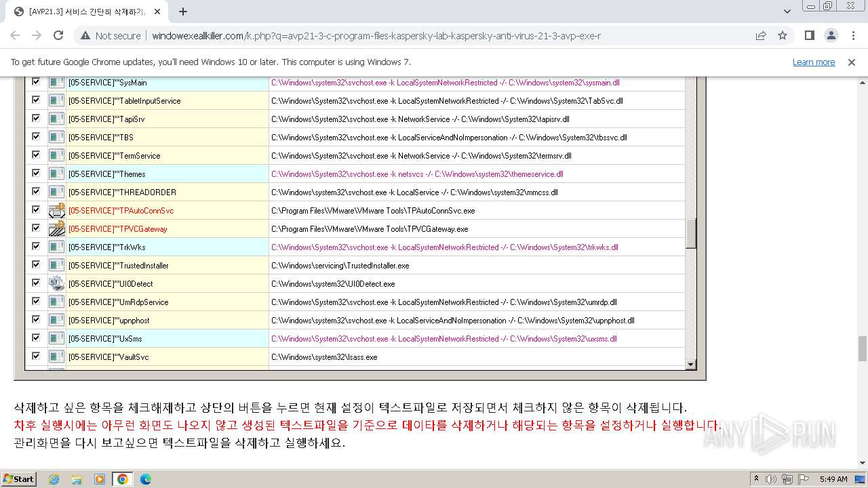Click the icon in the TrkWks row
This screenshot has height=488, width=868.
pos(56,247)
